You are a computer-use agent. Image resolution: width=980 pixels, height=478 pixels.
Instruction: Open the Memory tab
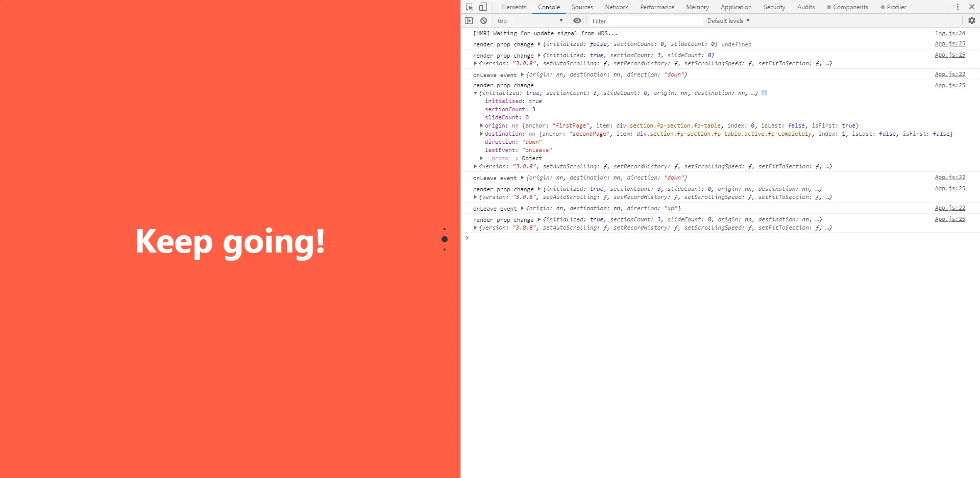point(698,7)
